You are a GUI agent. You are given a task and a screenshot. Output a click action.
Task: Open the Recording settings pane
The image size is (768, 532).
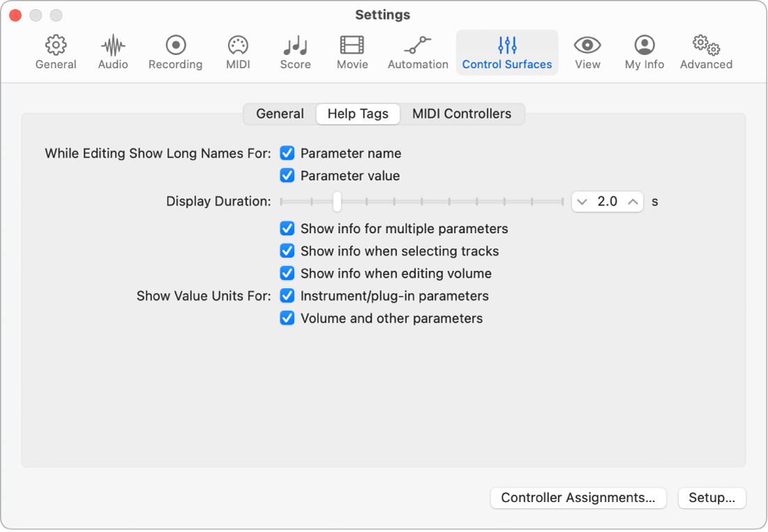point(176,52)
